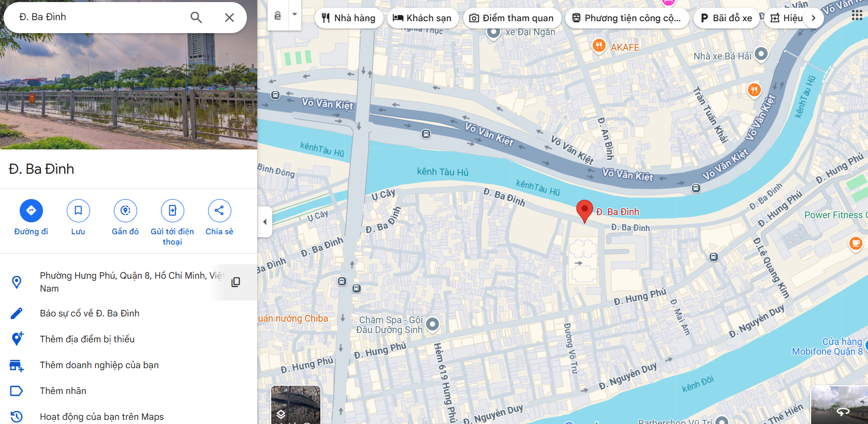Clear the Đ. Ba Đình search
This screenshot has width=868, height=424.
tap(229, 17)
